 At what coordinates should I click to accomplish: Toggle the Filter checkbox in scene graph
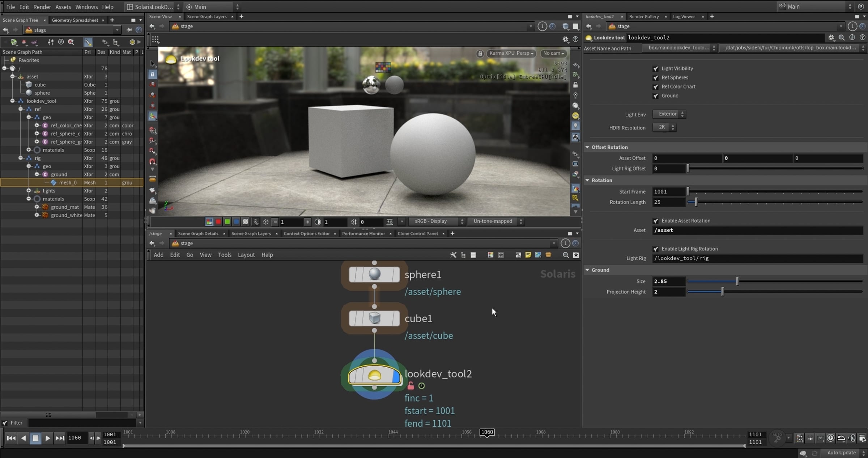coord(5,423)
